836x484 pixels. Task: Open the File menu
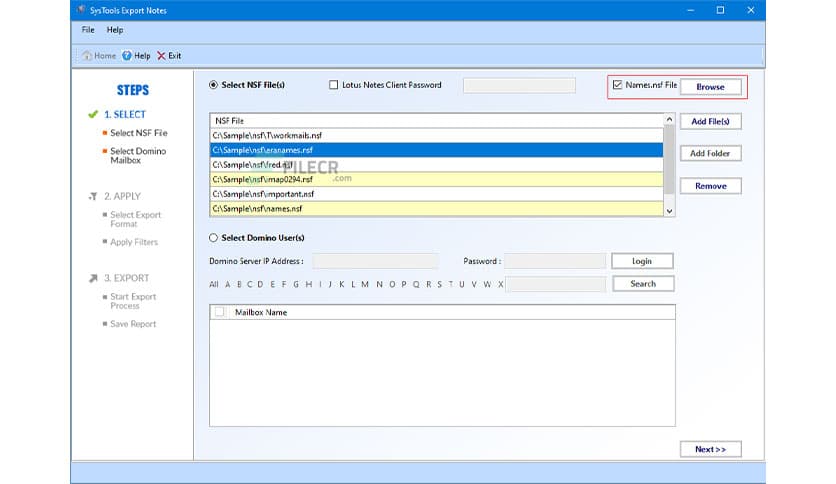coord(88,30)
